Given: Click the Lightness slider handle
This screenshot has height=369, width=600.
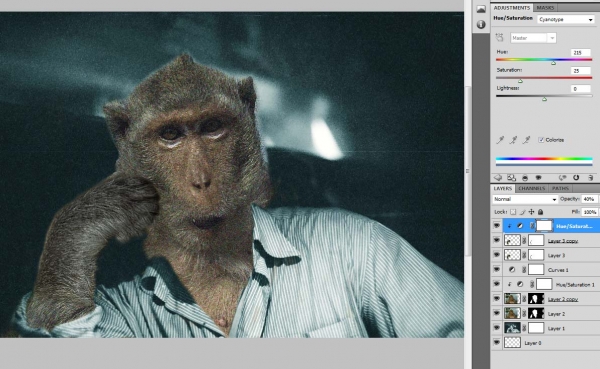Looking at the screenshot, I should (544, 99).
